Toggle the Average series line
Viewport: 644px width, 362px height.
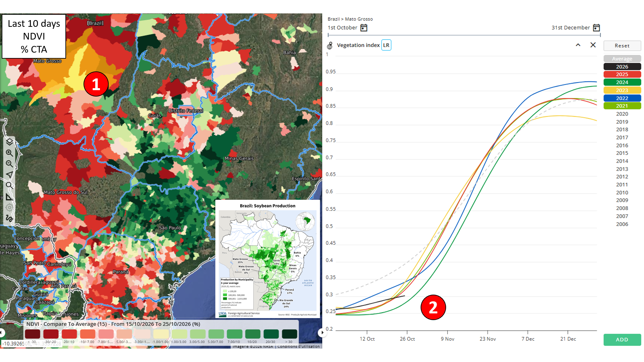click(622, 59)
